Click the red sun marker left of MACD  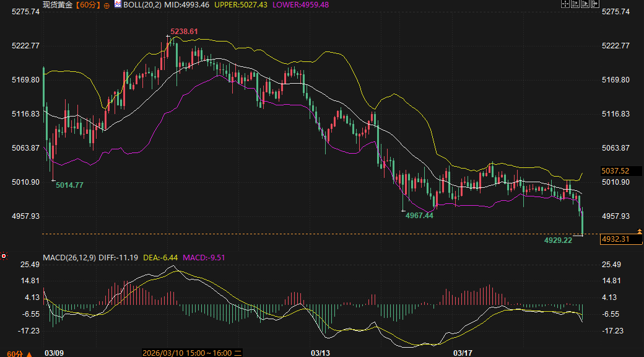tap(4, 255)
